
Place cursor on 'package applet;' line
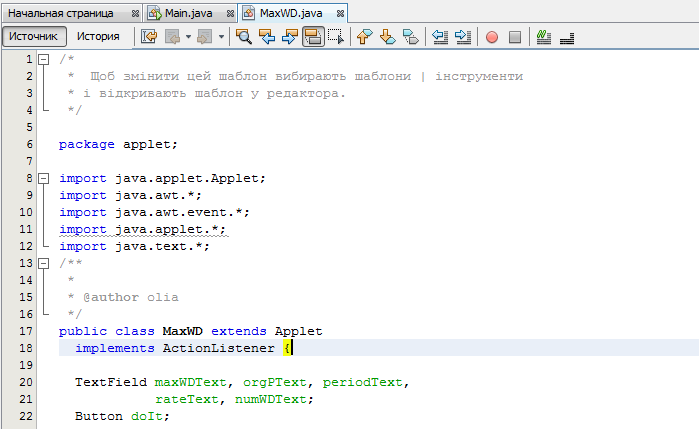pyautogui.click(x=118, y=144)
